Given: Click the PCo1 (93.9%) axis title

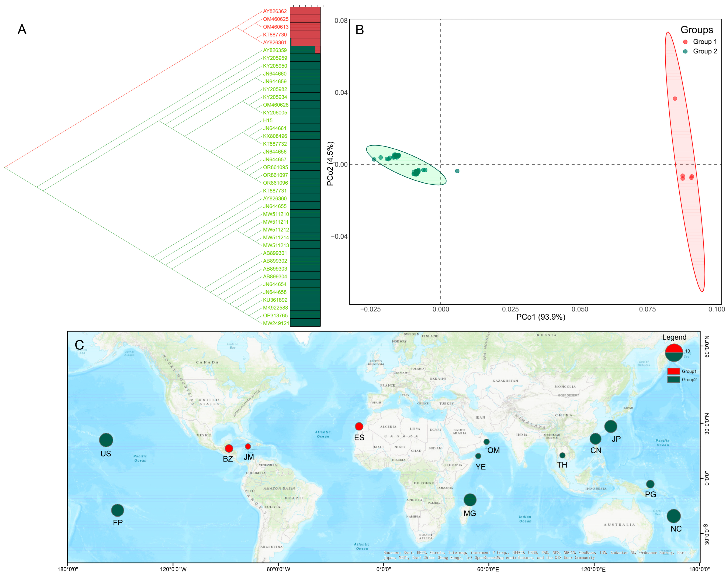Looking at the screenshot, I should coord(541,317).
